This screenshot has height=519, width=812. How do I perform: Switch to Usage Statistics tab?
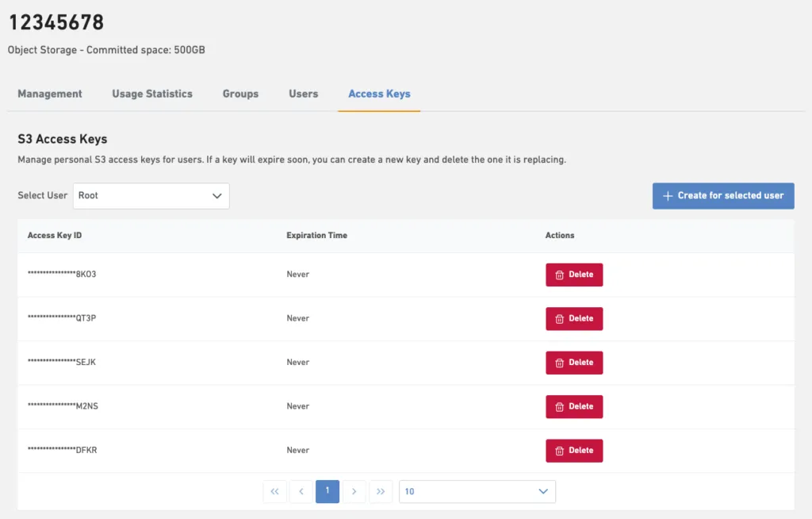(152, 94)
